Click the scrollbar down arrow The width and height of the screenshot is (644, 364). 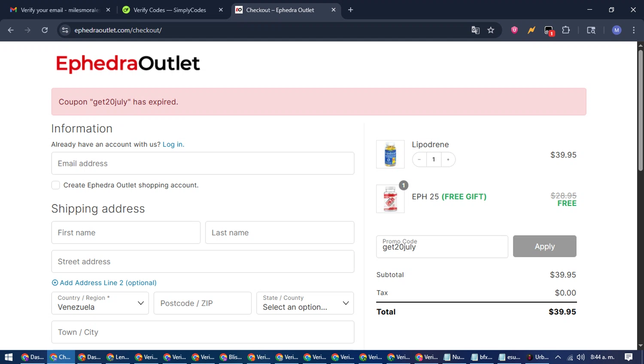pyautogui.click(x=640, y=346)
